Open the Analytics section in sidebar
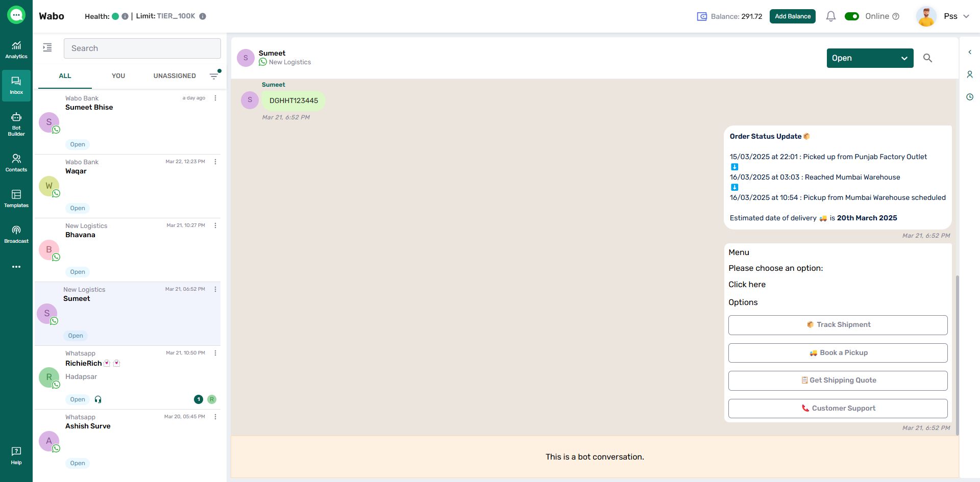 [16, 50]
